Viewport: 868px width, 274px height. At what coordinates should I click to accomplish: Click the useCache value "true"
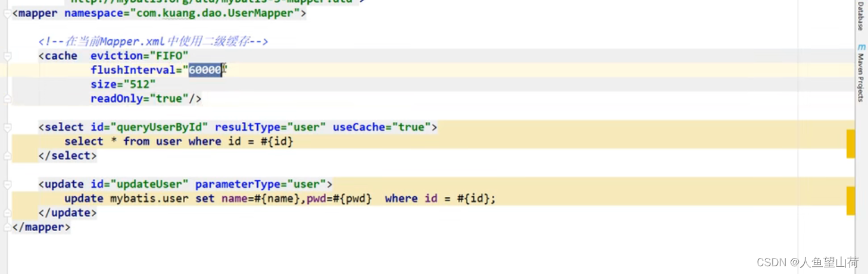click(411, 127)
